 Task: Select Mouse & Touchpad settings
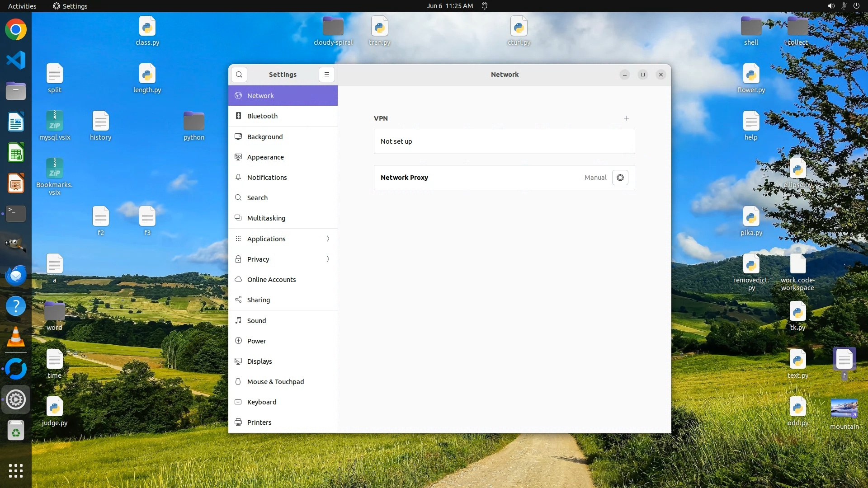coord(275,382)
